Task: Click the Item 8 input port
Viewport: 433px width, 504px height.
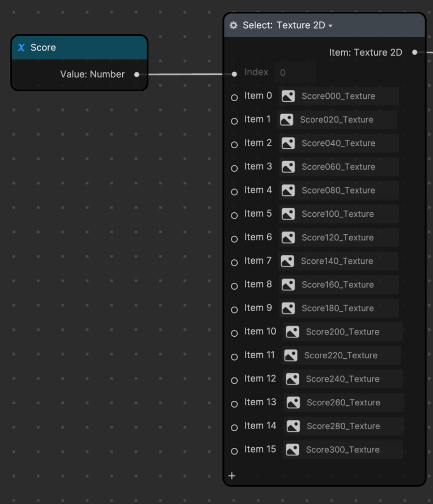Action: 234,286
